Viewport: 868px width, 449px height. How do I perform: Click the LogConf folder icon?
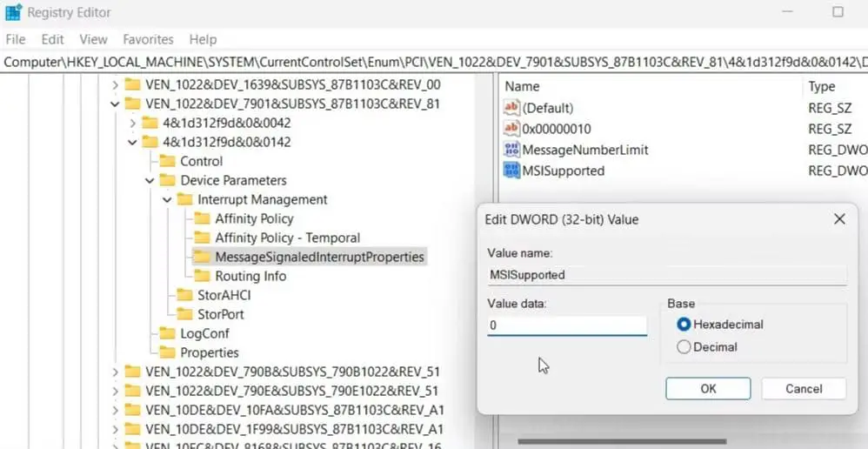[167, 333]
